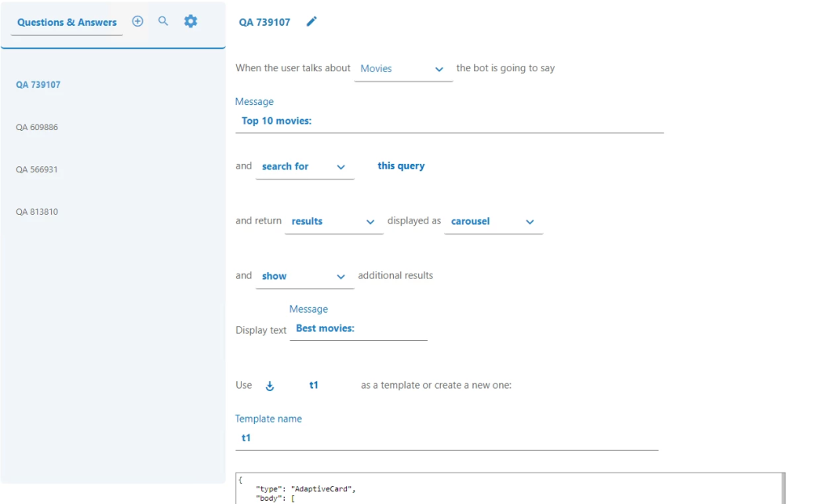
Task: Open QA 813810 from the sidebar
Action: click(37, 212)
